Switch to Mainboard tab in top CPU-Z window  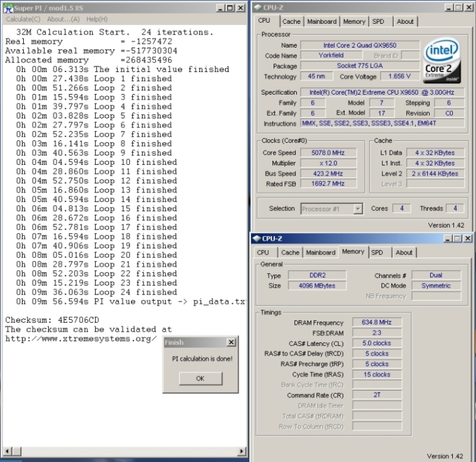321,21
